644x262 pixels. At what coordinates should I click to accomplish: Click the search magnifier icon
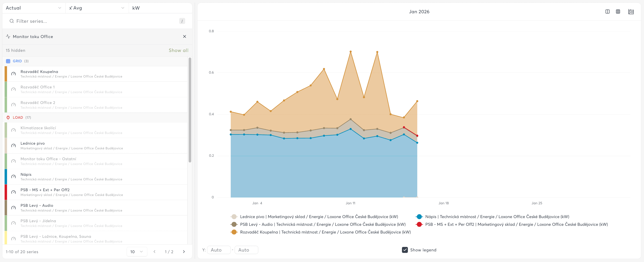pos(12,21)
